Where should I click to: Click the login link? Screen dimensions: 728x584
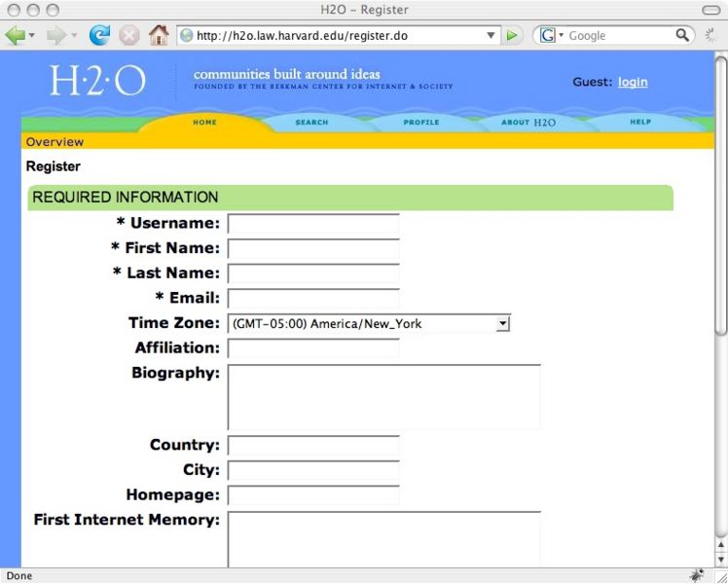pos(632,82)
